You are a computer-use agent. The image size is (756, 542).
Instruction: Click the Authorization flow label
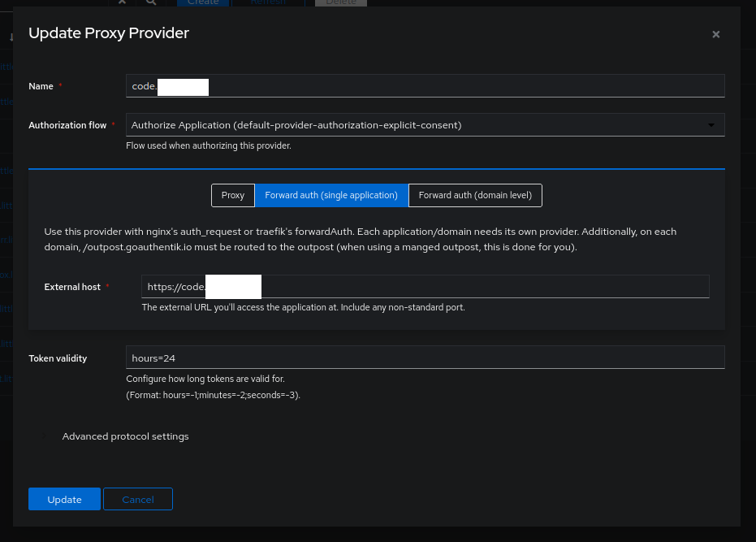click(x=67, y=125)
